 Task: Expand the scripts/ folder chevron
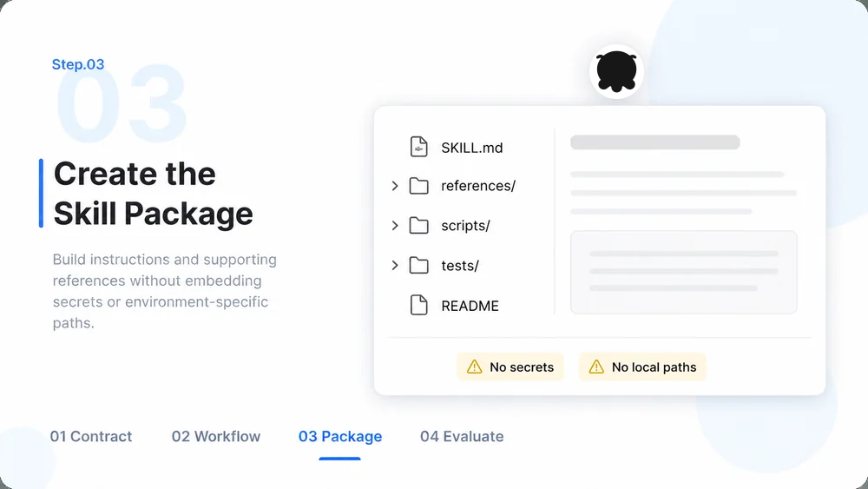click(395, 226)
